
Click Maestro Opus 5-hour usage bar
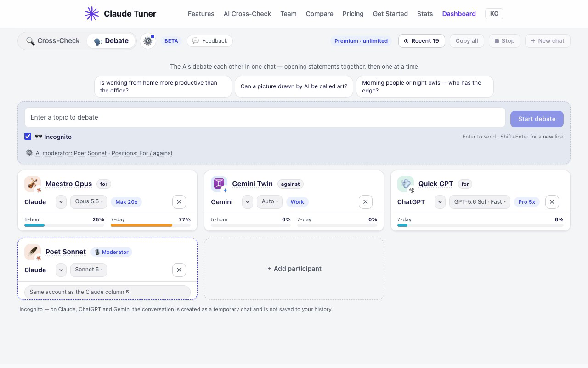[x=64, y=225]
